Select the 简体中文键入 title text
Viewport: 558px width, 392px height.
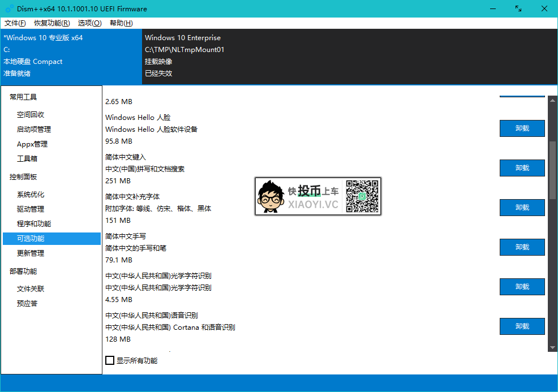(126, 157)
